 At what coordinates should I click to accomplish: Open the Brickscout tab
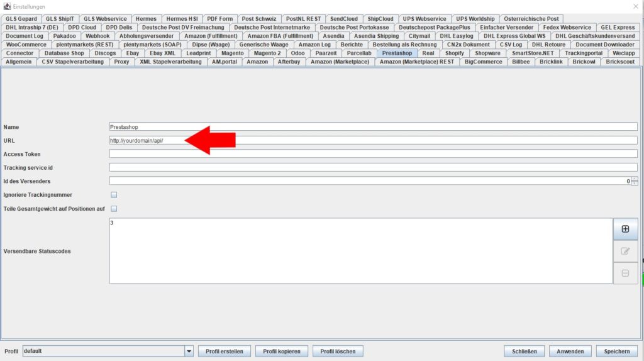tap(620, 62)
